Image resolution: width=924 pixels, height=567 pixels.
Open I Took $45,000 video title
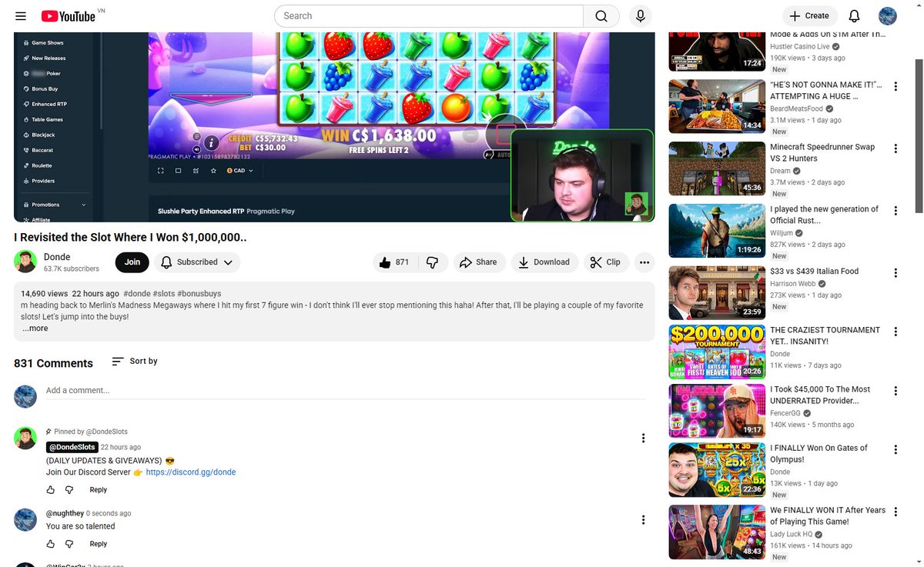coord(820,395)
